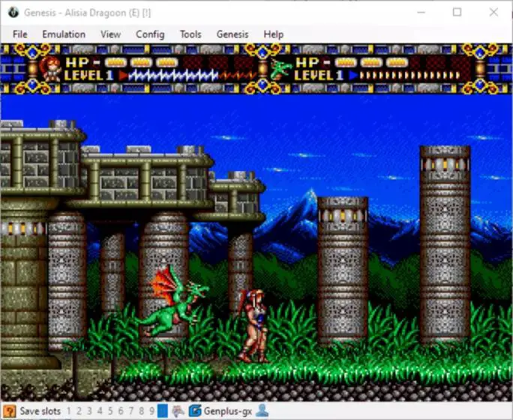
Task: Select save slot 7
Action: click(x=131, y=411)
